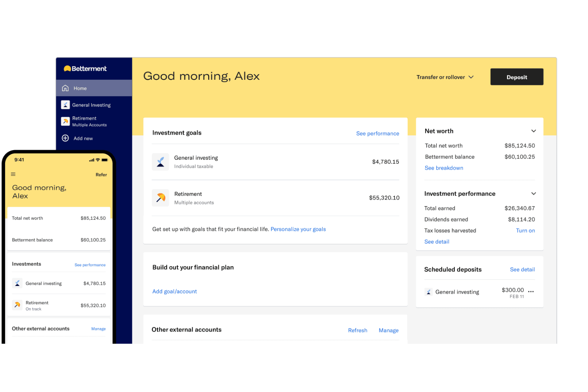Refresh other external accounts
This screenshot has height=392, width=588.
point(358,330)
